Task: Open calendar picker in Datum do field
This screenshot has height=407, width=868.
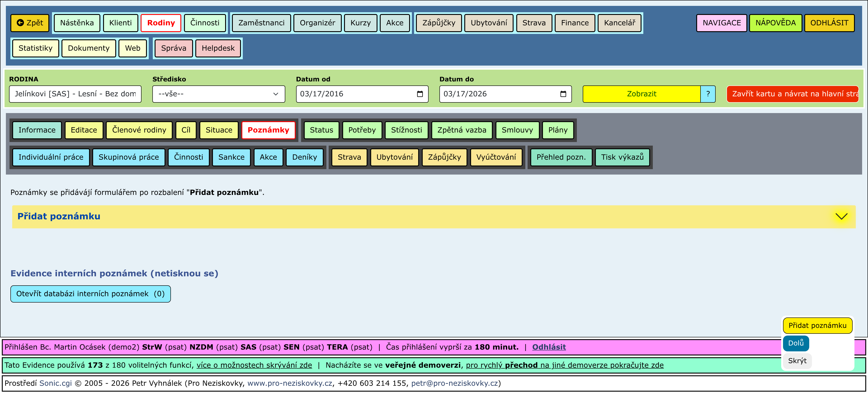Action: click(563, 94)
